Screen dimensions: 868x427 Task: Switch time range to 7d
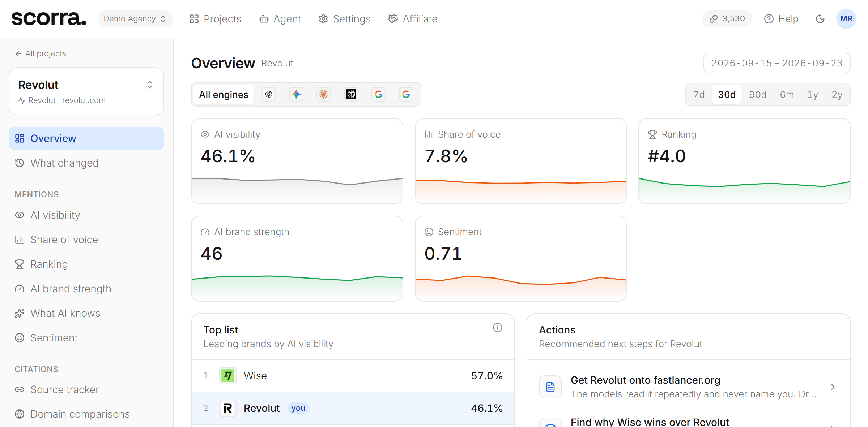click(699, 95)
